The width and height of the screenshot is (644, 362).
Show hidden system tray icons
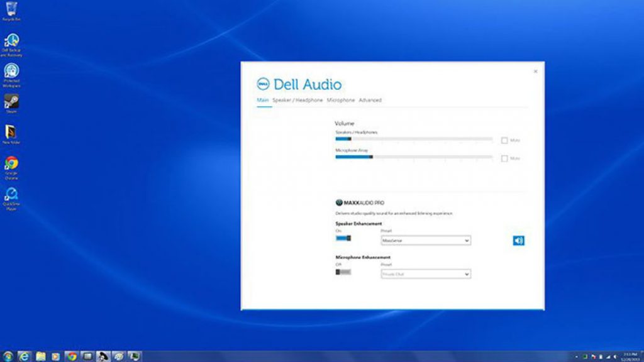click(576, 357)
